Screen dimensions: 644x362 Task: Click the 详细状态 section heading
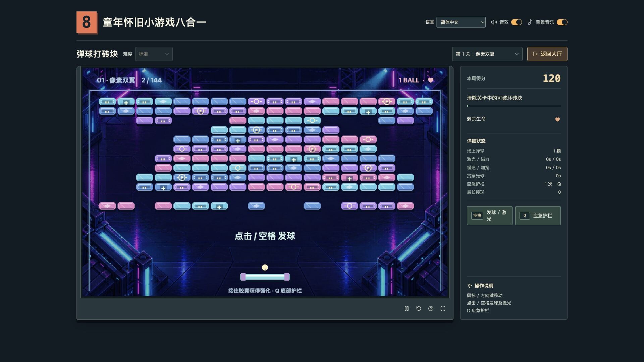pyautogui.click(x=476, y=141)
